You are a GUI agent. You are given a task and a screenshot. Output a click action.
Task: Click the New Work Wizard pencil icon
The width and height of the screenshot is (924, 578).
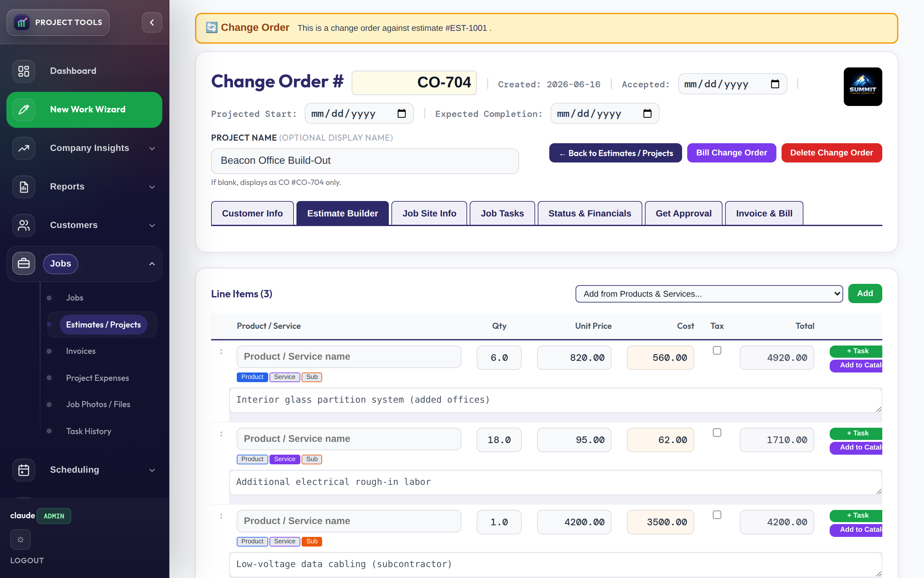click(24, 110)
